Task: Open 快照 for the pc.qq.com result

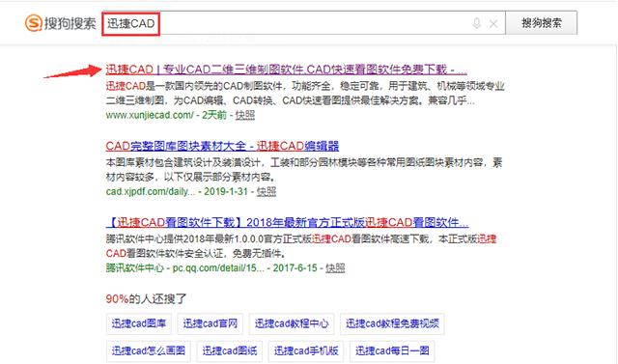Action: point(335,267)
